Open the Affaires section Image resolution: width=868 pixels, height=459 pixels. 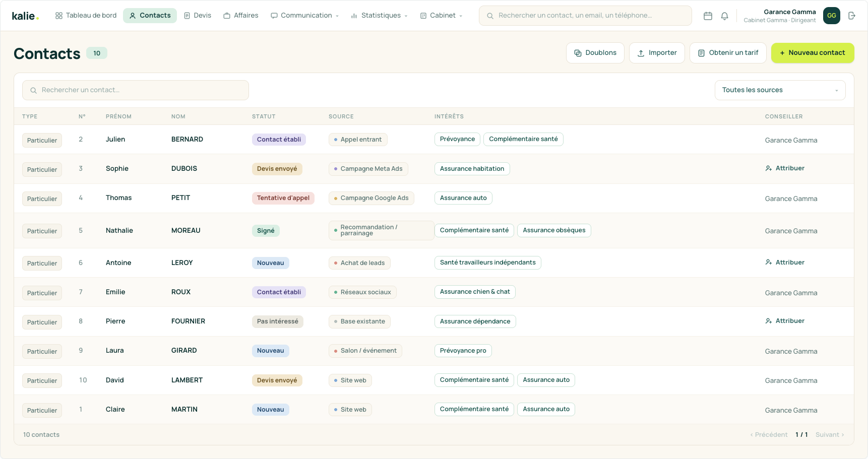(x=241, y=16)
